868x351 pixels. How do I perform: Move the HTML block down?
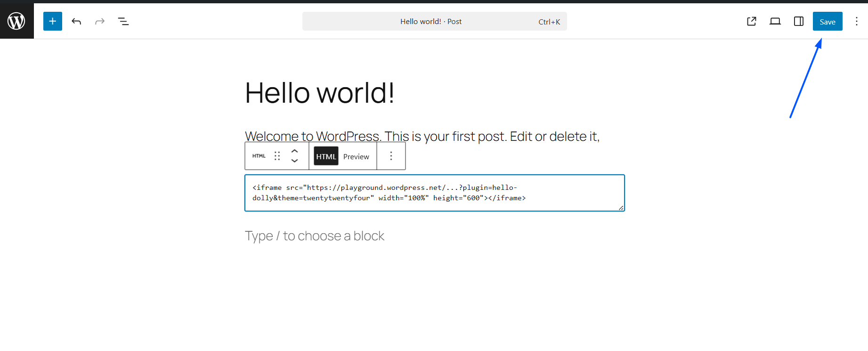[x=295, y=161]
